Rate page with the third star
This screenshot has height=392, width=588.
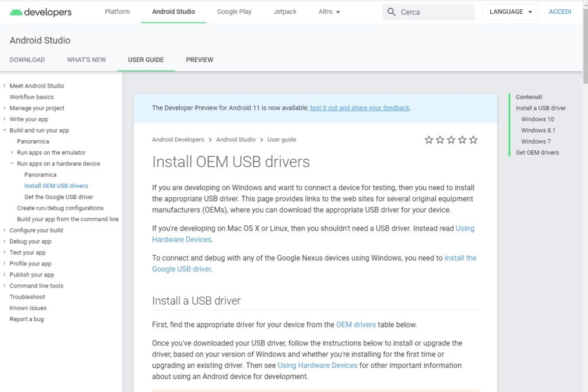coord(451,140)
